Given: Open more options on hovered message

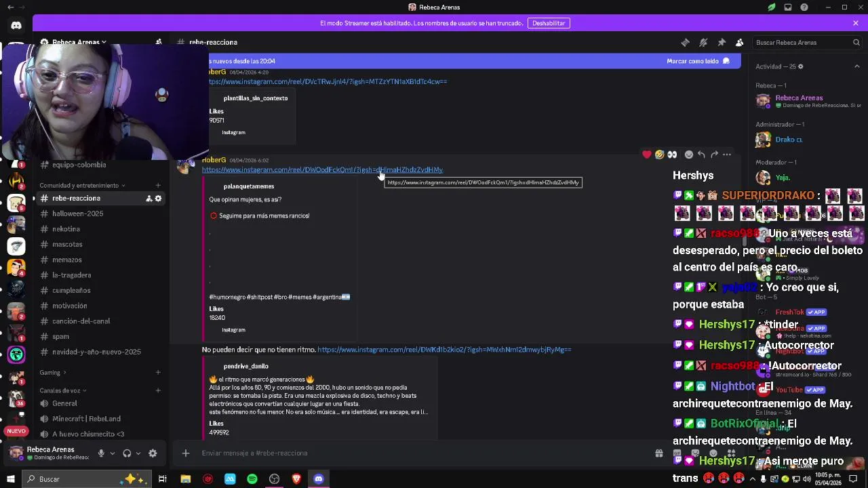Looking at the screenshot, I should tap(727, 155).
